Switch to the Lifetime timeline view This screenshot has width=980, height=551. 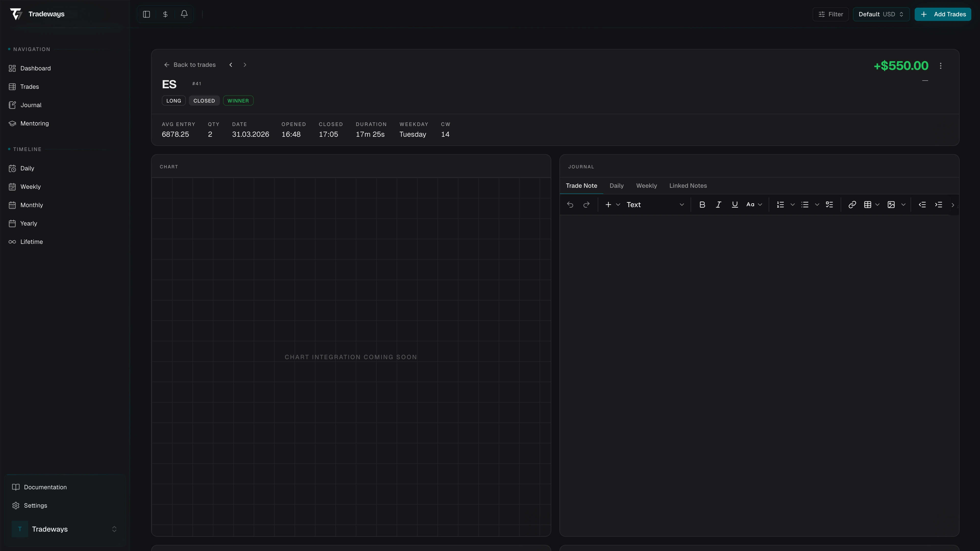(x=31, y=242)
